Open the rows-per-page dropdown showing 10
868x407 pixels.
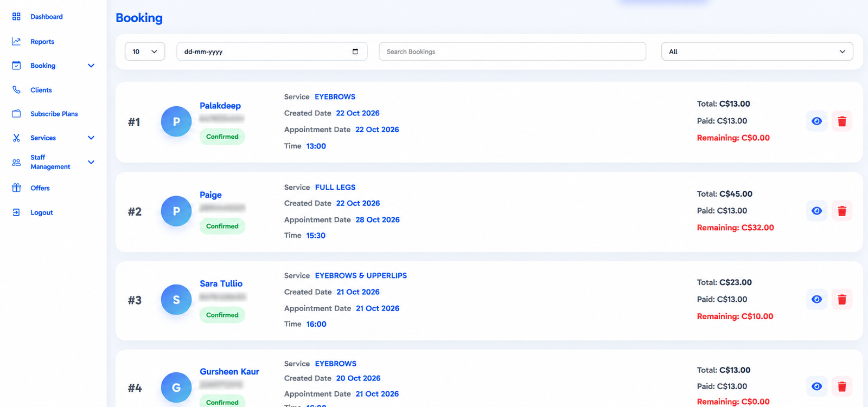145,51
